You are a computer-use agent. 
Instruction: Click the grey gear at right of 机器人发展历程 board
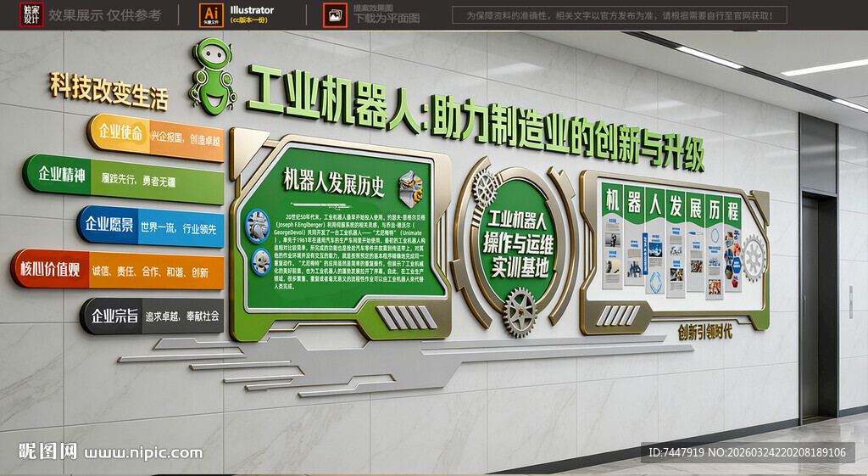(x=753, y=258)
